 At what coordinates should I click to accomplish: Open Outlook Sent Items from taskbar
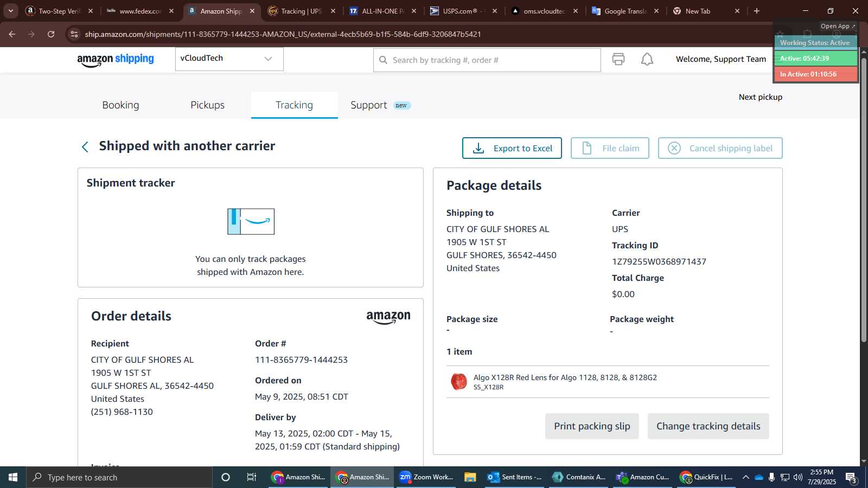(x=515, y=477)
